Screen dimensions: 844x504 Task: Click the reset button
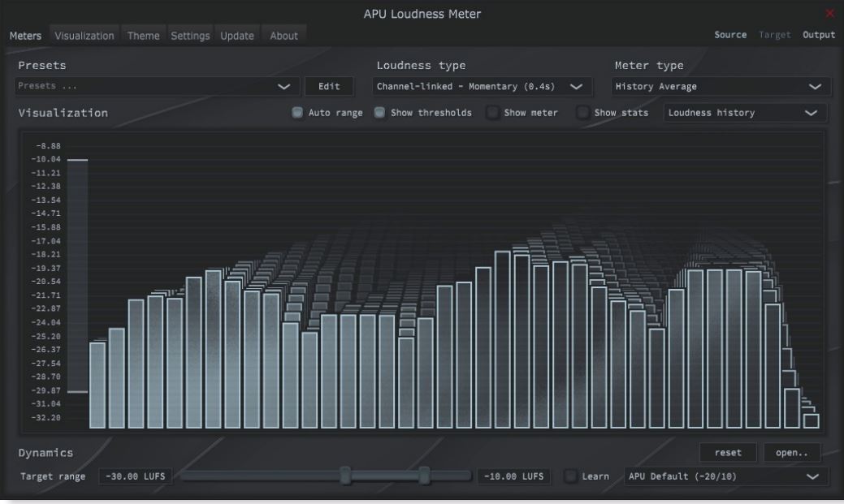tap(728, 452)
